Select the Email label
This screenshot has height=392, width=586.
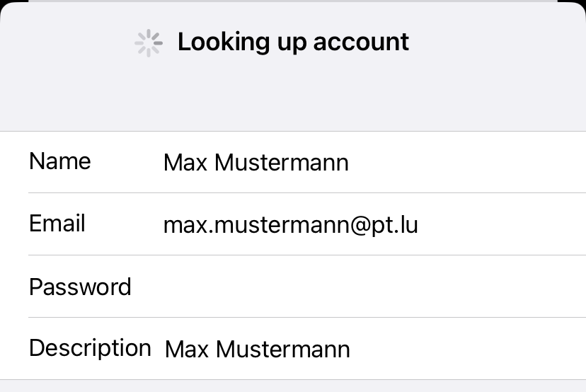point(57,224)
